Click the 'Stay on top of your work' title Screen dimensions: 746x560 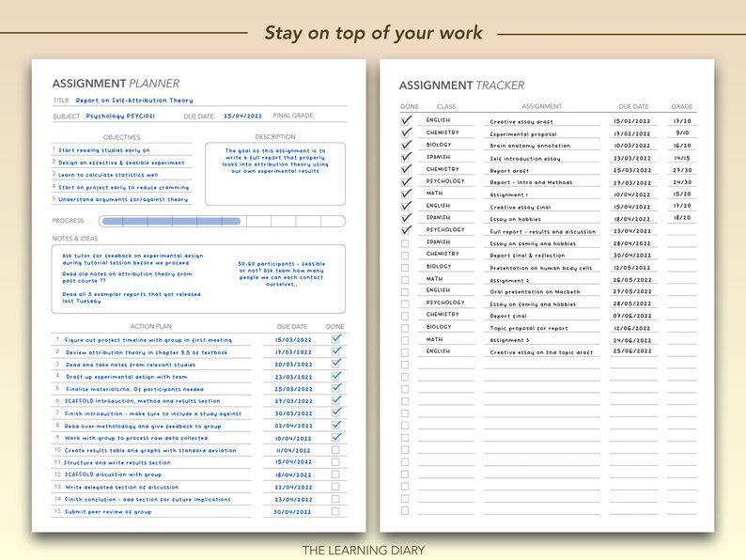(374, 33)
